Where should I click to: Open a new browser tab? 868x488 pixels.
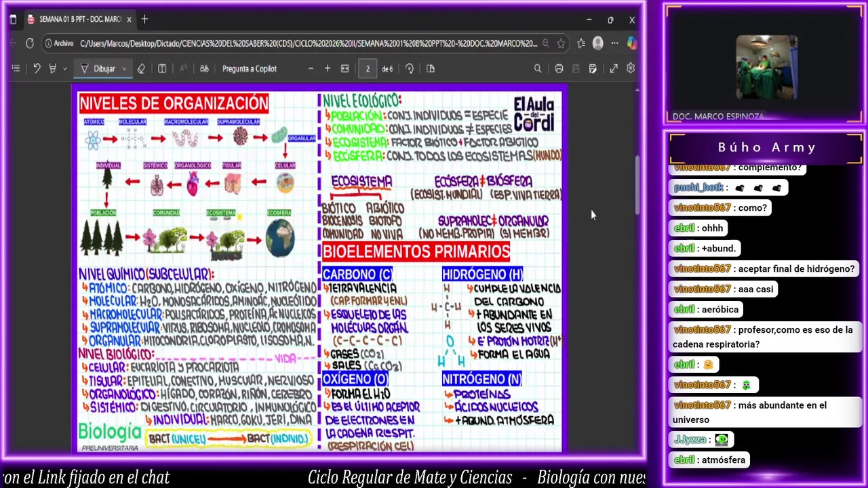tap(144, 20)
